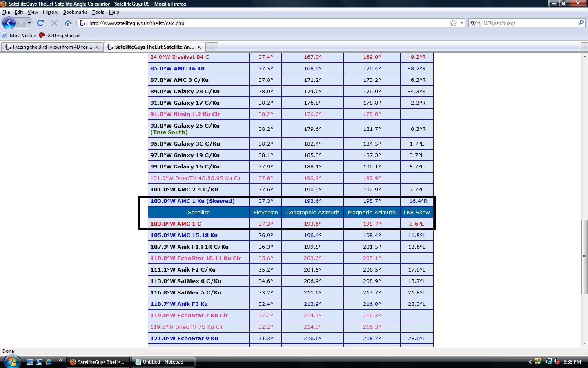Click 116.8°W SatMex 5 C/Ku row
This screenshot has height=368, width=588.
click(290, 292)
